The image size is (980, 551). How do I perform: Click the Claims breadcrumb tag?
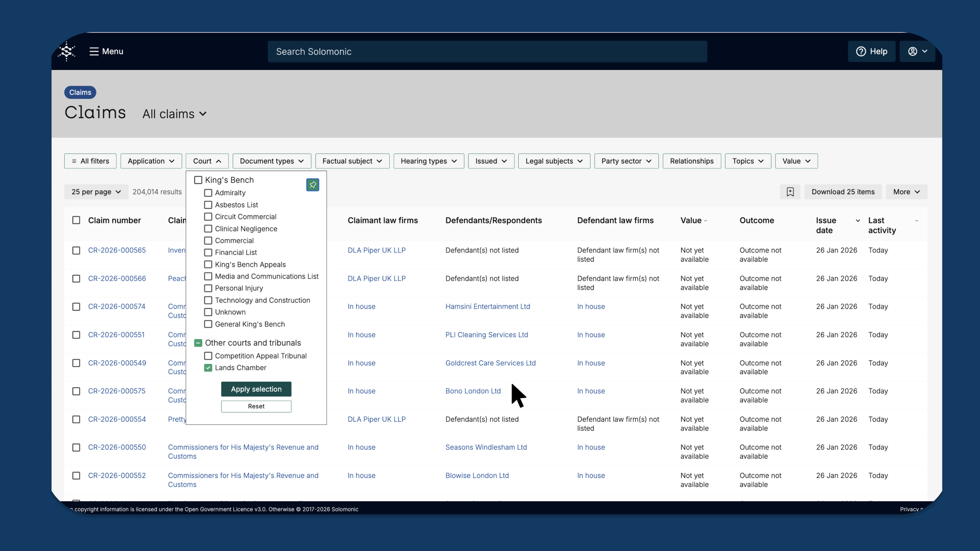[80, 92]
